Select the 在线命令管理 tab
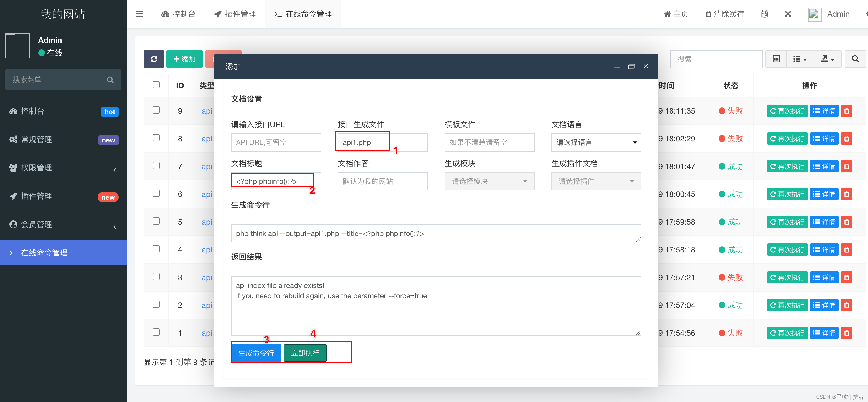This screenshot has height=402, width=868. point(303,14)
